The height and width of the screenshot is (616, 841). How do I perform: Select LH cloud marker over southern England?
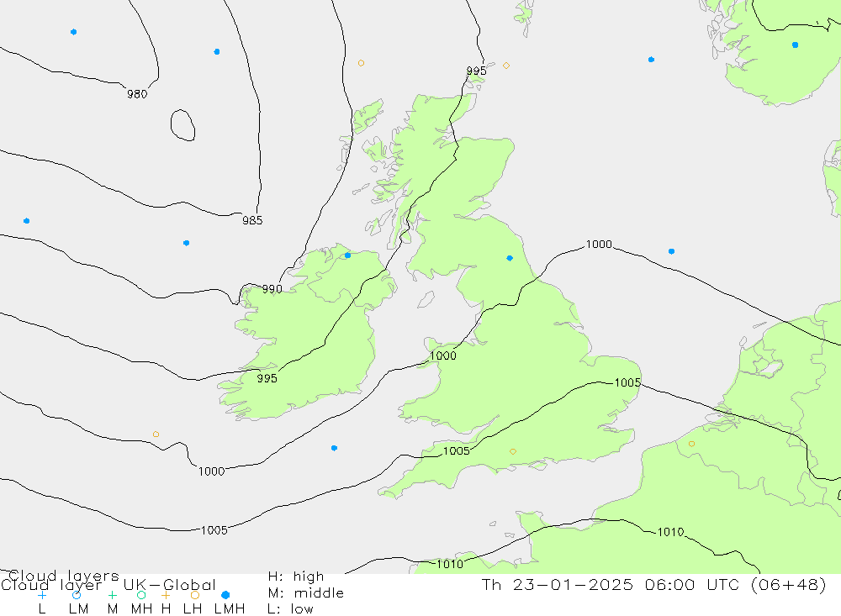pos(513,451)
